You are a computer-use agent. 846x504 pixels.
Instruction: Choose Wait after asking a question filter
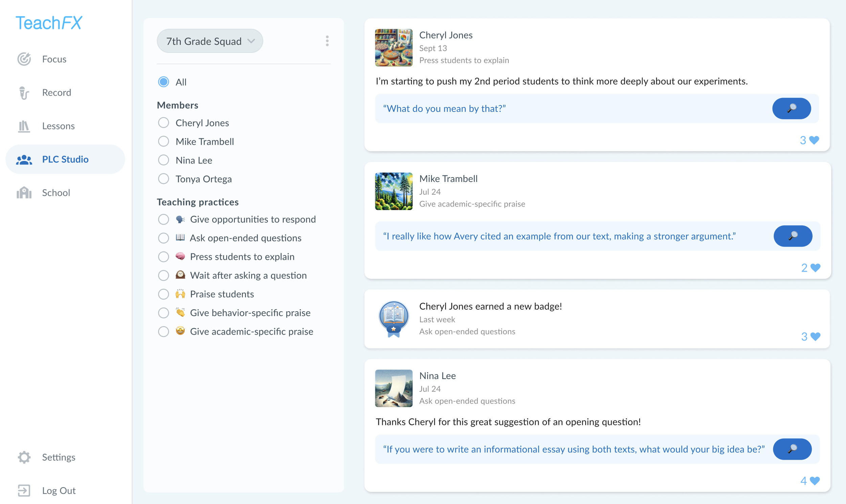(163, 275)
